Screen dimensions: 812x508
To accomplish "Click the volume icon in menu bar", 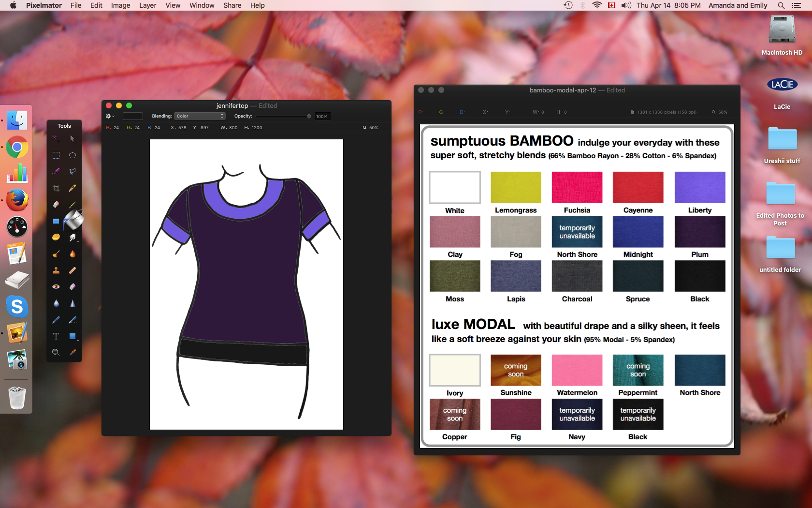I will (x=626, y=5).
